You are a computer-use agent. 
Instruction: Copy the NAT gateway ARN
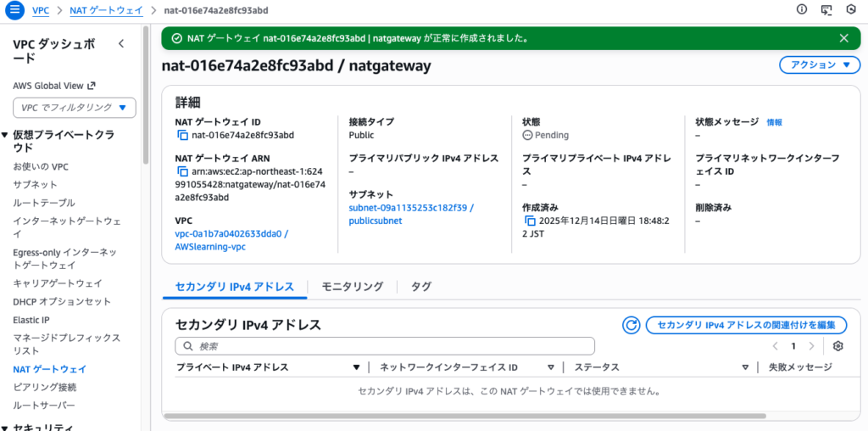coord(182,172)
